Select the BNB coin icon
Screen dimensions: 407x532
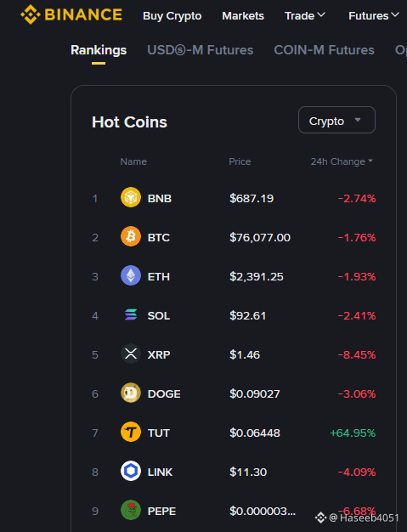(131, 197)
